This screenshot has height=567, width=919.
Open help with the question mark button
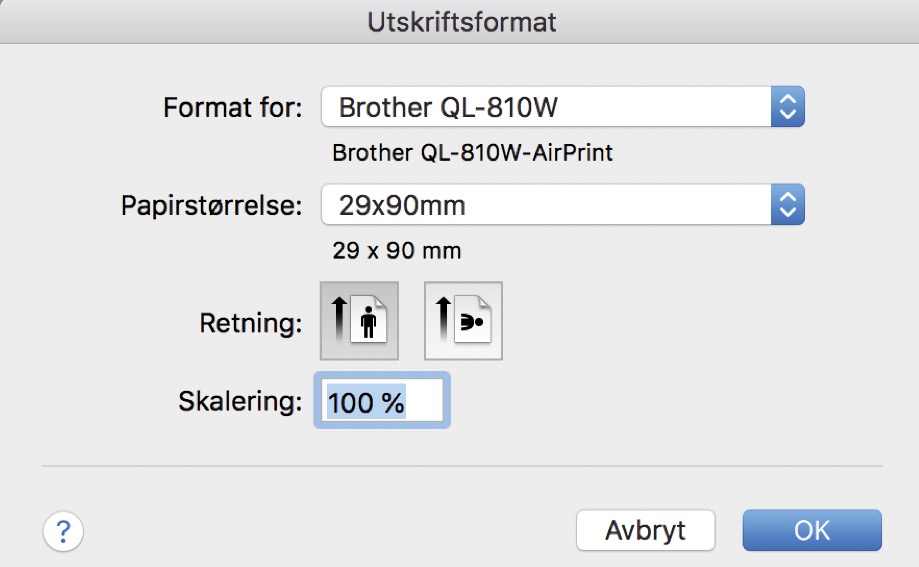[x=63, y=529]
